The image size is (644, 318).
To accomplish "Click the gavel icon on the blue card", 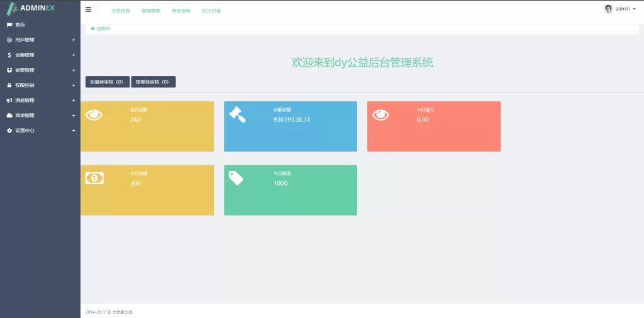I will pos(236,114).
